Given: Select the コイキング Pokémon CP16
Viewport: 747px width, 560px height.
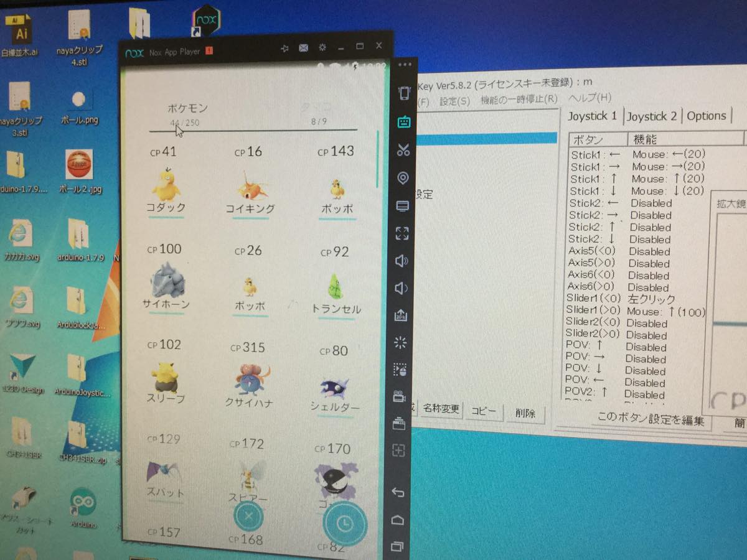Looking at the screenshot, I should (x=250, y=182).
